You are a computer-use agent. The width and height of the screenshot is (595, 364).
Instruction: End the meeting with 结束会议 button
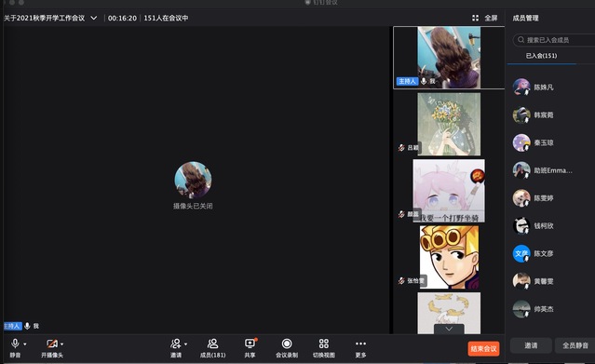tap(483, 348)
